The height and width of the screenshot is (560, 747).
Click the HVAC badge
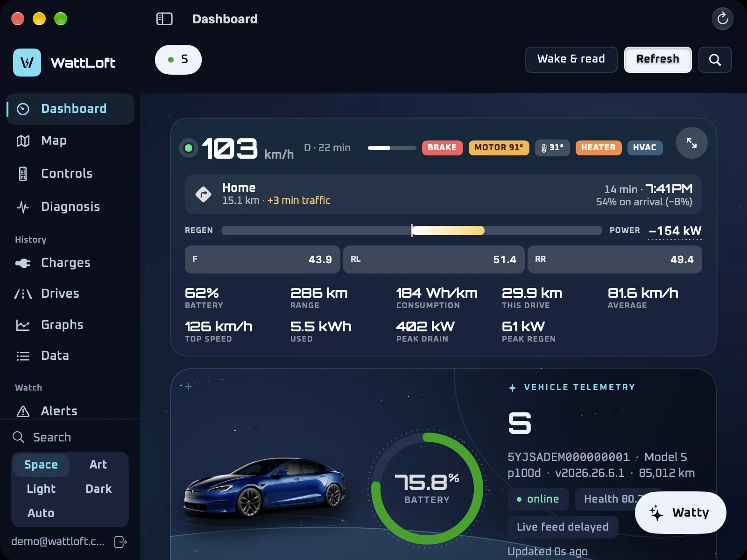click(645, 147)
